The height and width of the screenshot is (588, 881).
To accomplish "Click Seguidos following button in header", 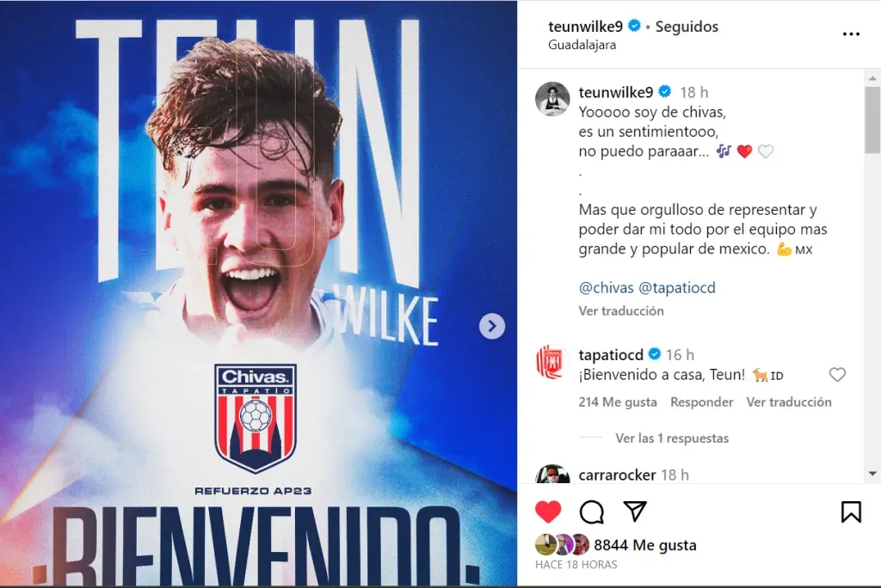I will click(x=687, y=27).
